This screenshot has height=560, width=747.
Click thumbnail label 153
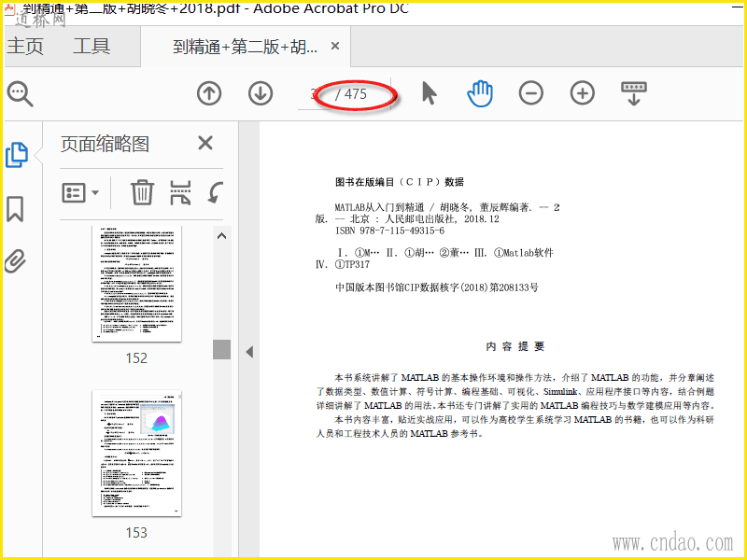click(136, 532)
